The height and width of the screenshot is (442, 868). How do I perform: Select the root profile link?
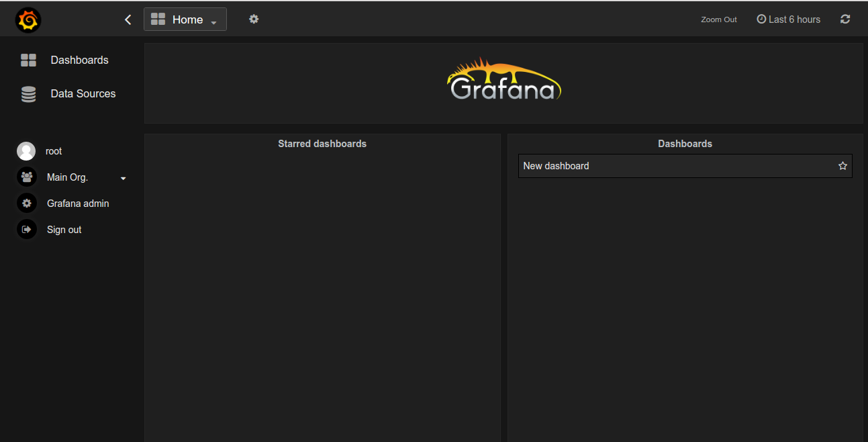pyautogui.click(x=54, y=151)
